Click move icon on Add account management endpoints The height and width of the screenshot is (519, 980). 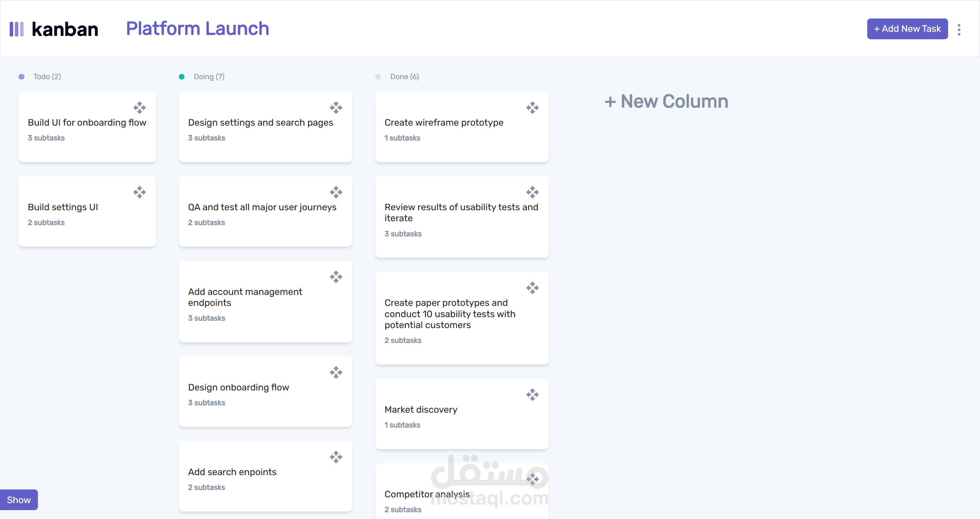(335, 277)
